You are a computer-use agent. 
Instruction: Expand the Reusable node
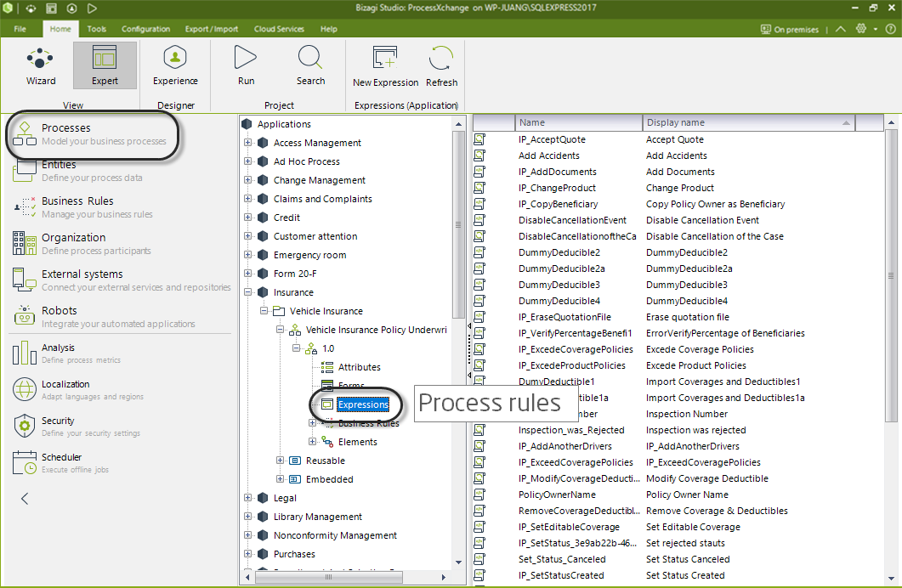(281, 461)
